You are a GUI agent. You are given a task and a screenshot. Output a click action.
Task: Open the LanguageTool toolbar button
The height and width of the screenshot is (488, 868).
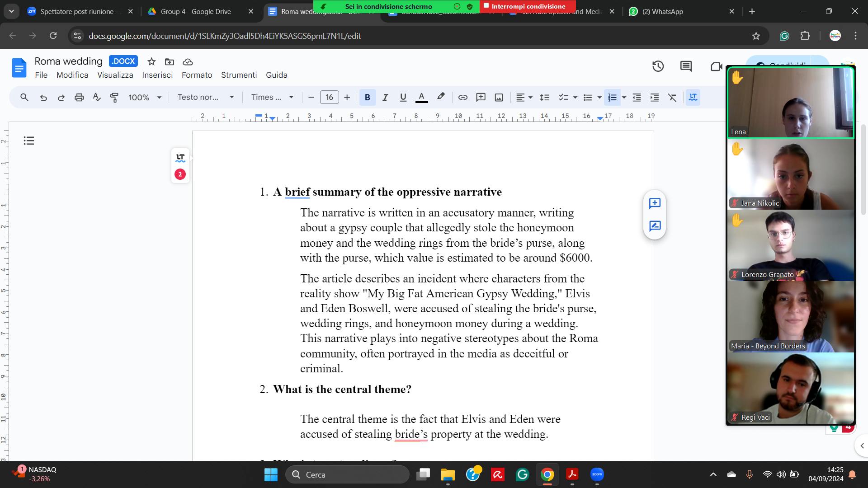click(x=693, y=97)
